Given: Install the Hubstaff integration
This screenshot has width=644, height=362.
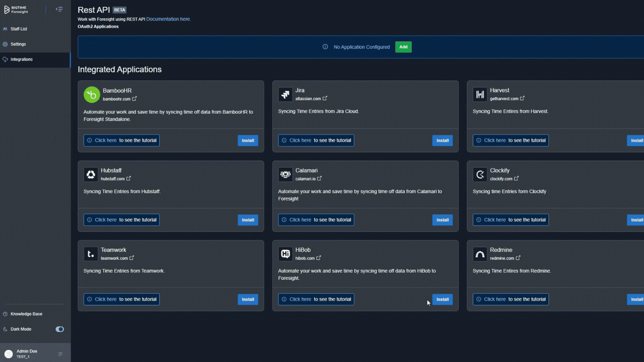Looking at the screenshot, I should tap(248, 220).
